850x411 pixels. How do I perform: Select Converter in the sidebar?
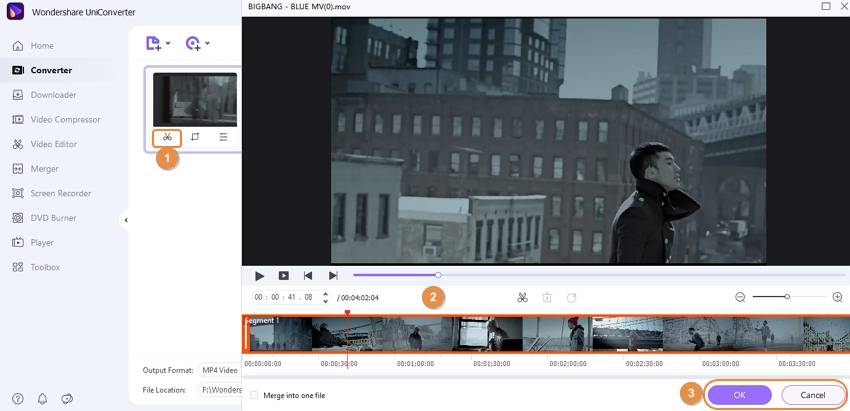[x=42, y=70]
